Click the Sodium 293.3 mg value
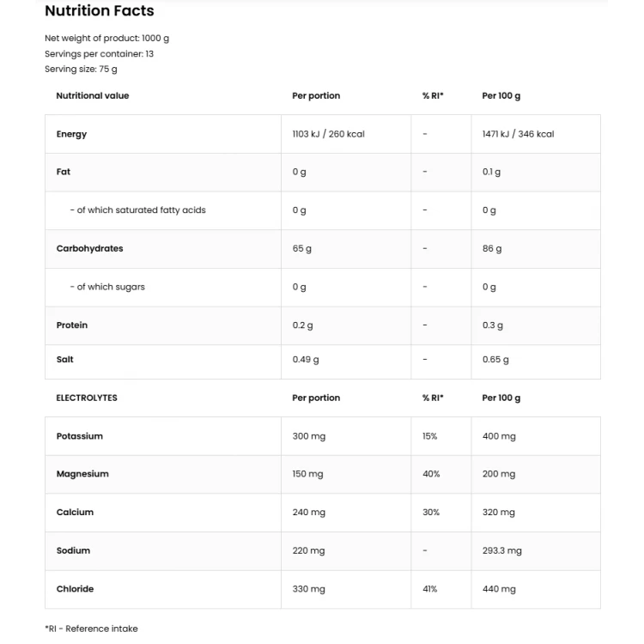This screenshot has width=644, height=644. pyautogui.click(x=502, y=550)
